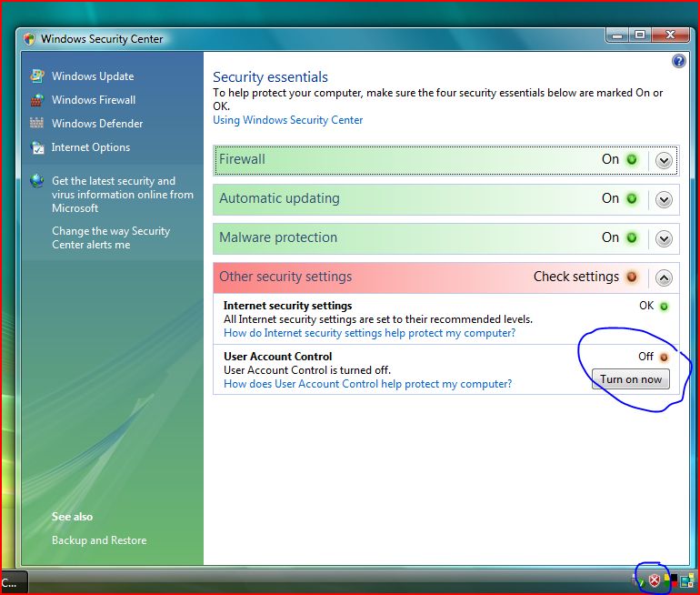Click the globe icon beside latest security info
The width and height of the screenshot is (700, 595).
pyautogui.click(x=37, y=181)
